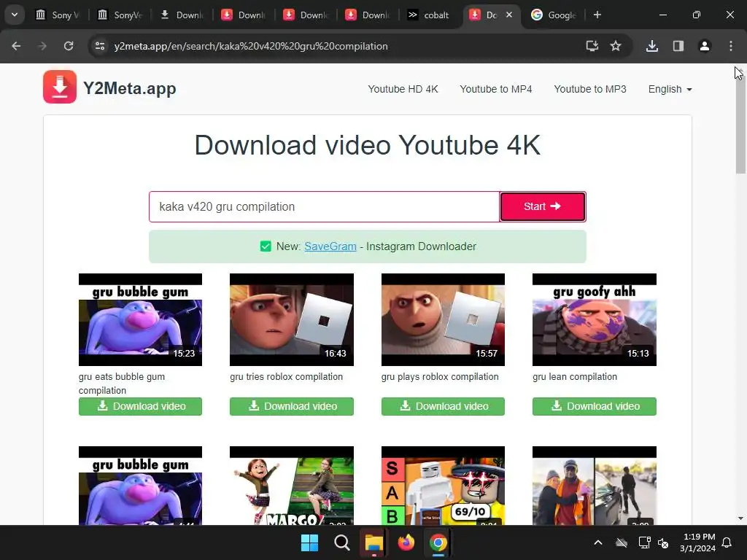Expand the English language dropdown

point(670,89)
